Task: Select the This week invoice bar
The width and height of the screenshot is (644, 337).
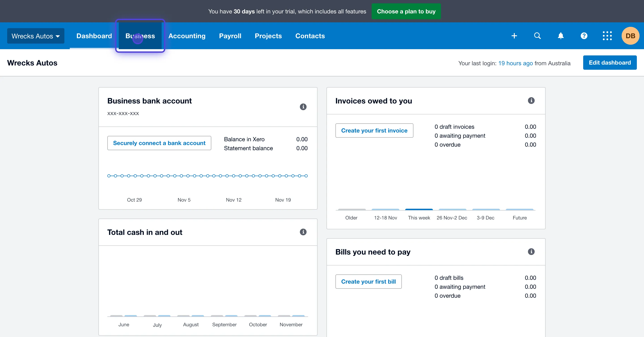Action: coord(419,210)
